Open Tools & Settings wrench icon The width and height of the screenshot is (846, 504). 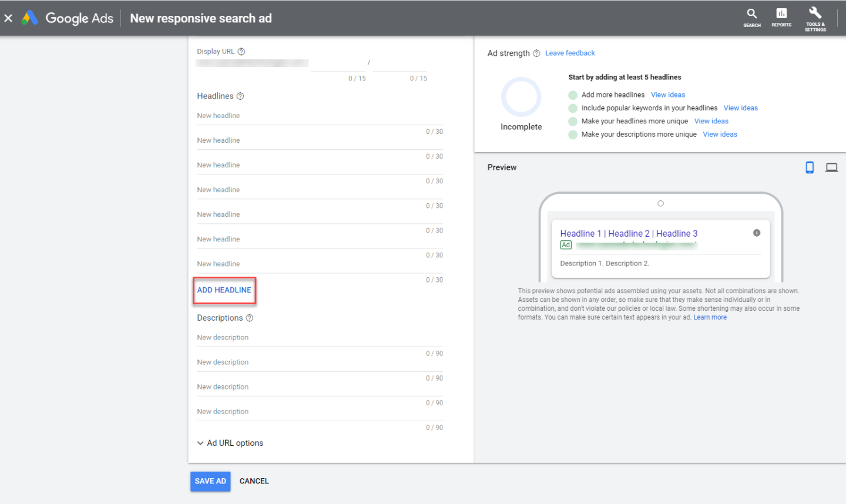click(x=815, y=14)
